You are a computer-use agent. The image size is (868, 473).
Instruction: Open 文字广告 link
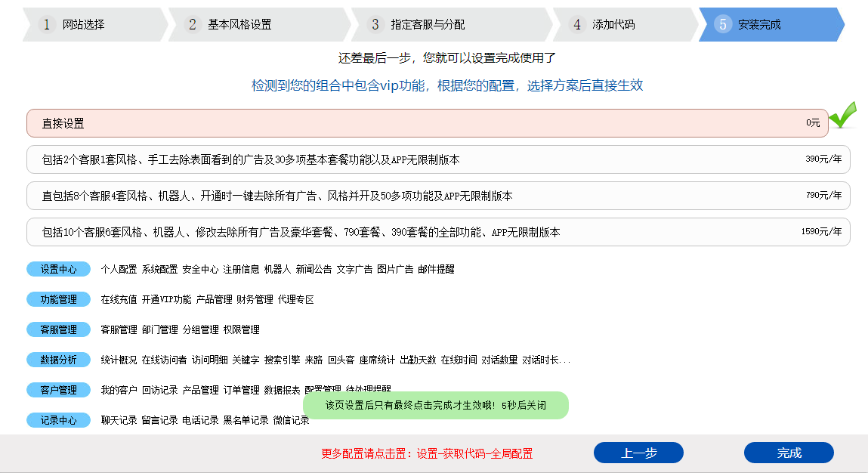[354, 269]
